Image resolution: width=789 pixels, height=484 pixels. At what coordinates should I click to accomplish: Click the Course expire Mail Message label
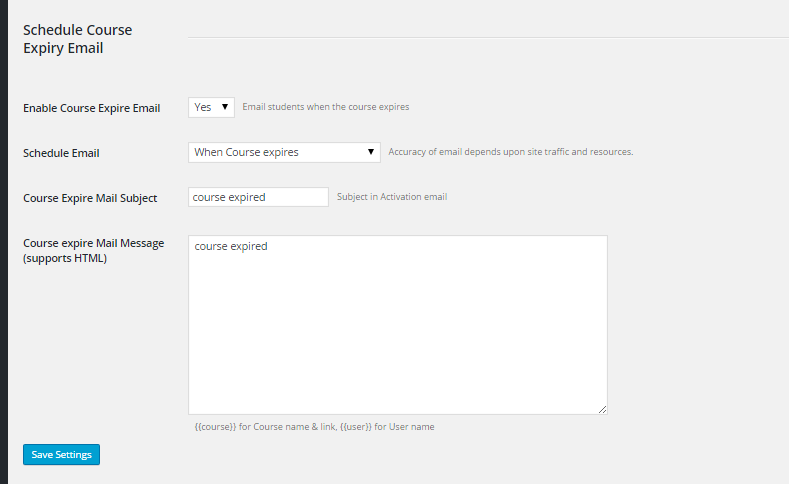[94, 251]
